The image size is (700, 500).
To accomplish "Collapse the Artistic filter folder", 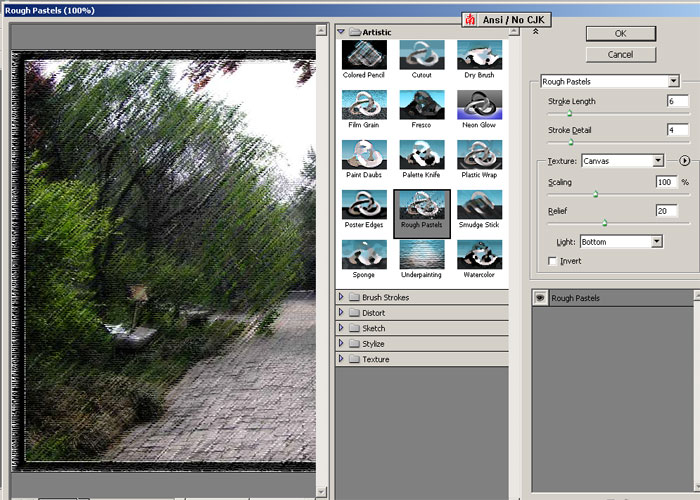I will click(x=341, y=32).
